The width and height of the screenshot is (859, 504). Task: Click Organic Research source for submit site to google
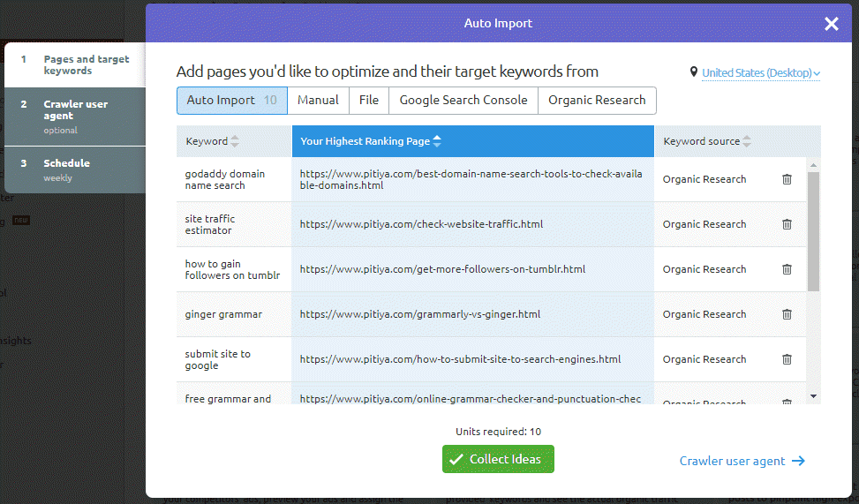point(705,359)
